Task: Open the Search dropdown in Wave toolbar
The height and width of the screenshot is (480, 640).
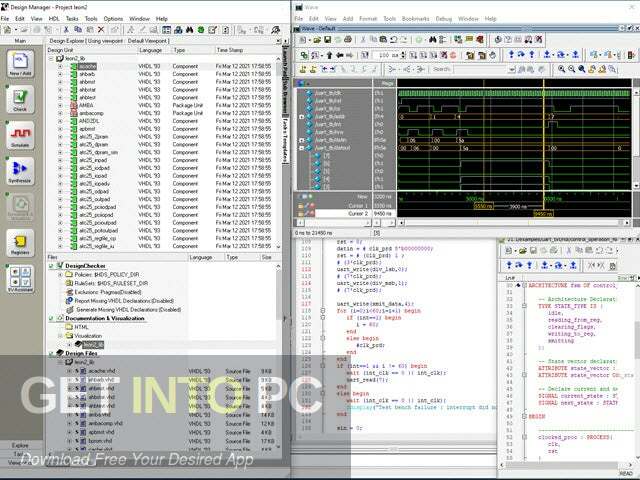Action: click(x=512, y=69)
